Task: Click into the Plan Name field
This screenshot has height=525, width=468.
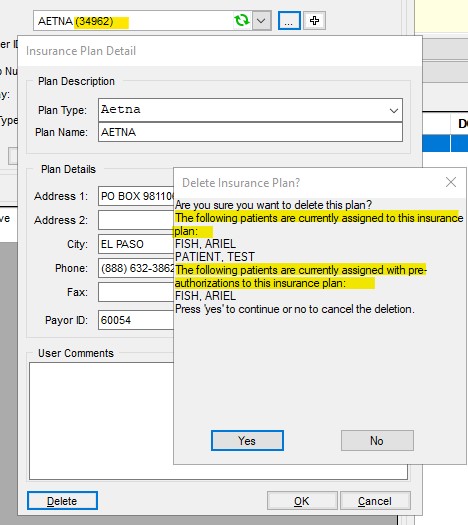Action: [x=250, y=132]
